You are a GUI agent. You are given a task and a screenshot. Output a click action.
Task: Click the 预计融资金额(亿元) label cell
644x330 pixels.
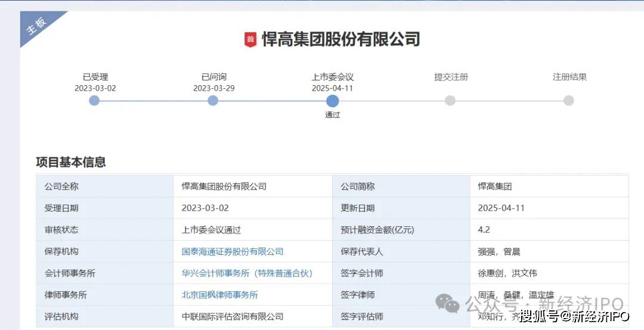pos(401,230)
